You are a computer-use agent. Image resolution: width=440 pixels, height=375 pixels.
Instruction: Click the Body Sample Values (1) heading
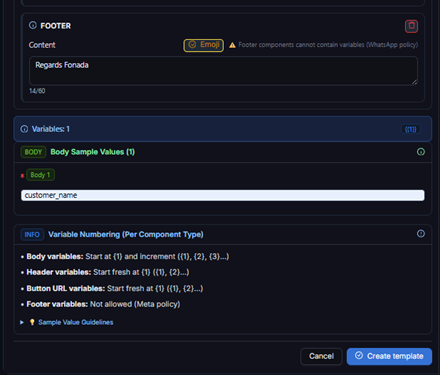[x=92, y=152]
